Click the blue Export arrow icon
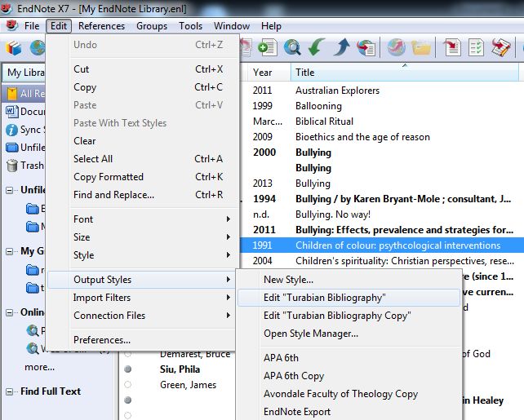Image resolution: width=524 pixels, height=420 pixels. [341, 47]
